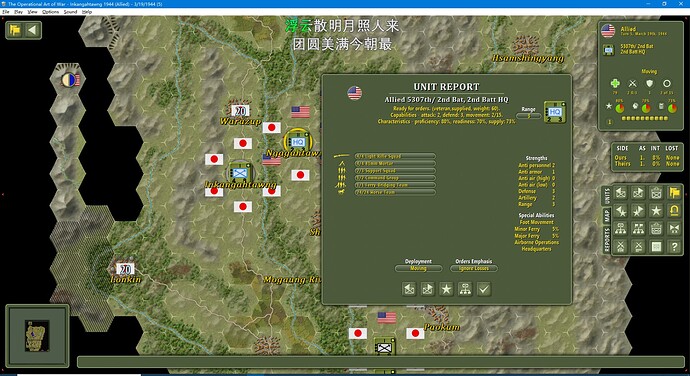690x376 pixels.
Task: Open the Play menu
Action: pos(18,12)
